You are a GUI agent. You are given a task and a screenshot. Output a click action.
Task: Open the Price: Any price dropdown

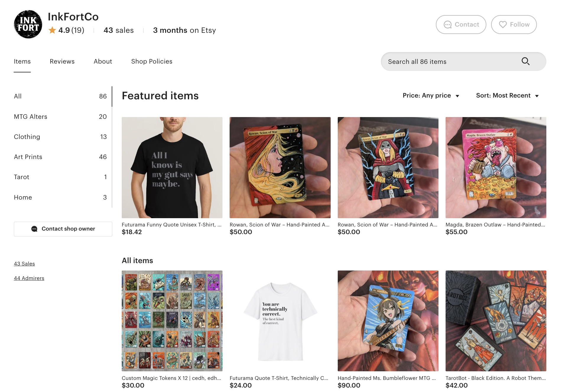(x=431, y=95)
